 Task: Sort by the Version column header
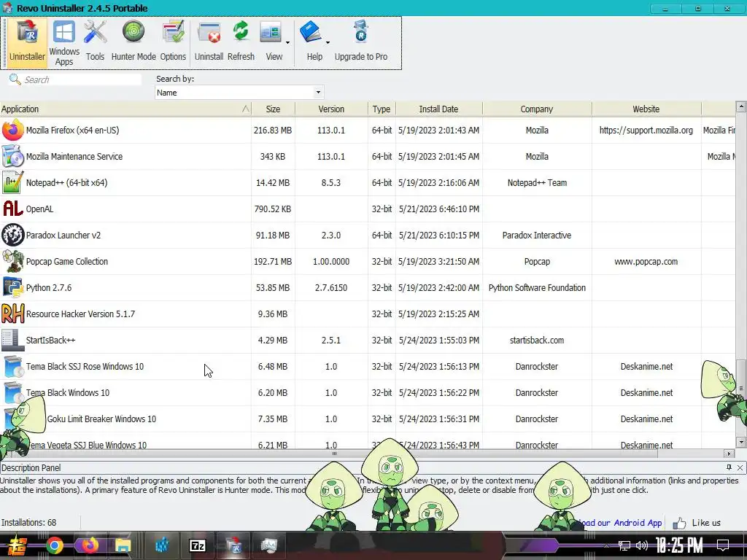[x=331, y=109]
